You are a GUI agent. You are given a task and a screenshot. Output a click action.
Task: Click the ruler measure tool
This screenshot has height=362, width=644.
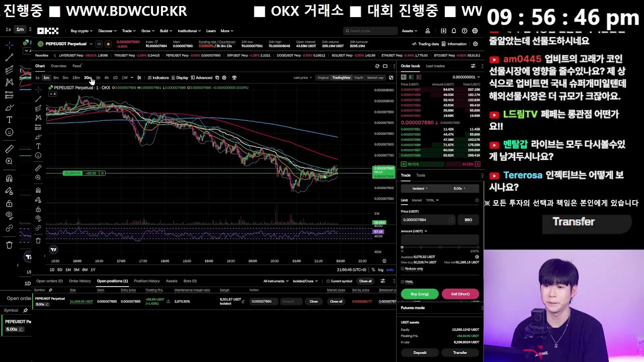(x=38, y=168)
